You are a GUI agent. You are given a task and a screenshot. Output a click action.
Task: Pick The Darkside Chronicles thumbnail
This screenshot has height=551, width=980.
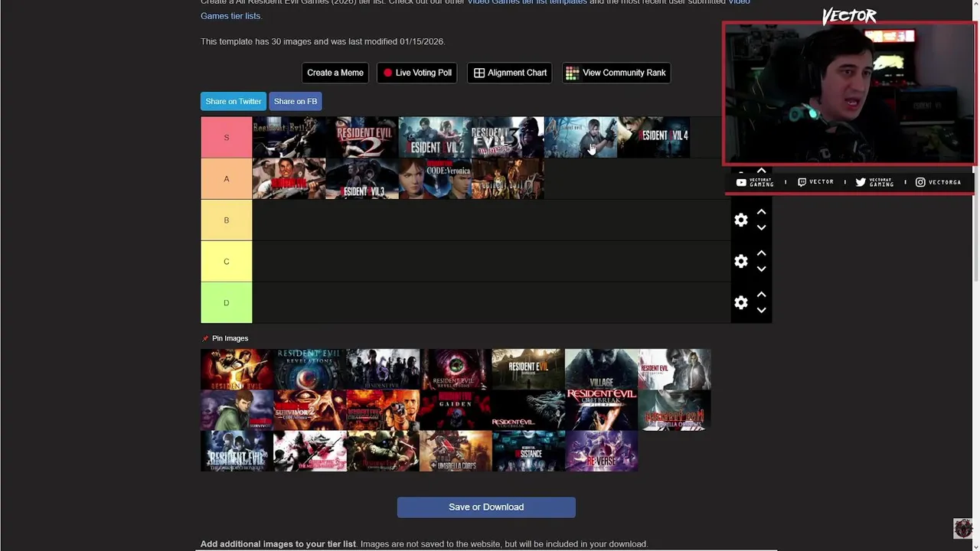[x=237, y=451]
